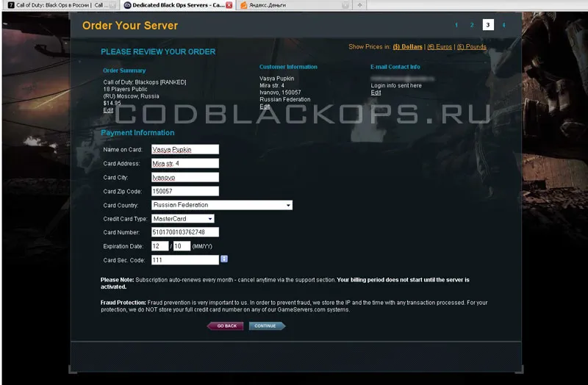
Task: Show prices in Dollars
Action: point(408,47)
